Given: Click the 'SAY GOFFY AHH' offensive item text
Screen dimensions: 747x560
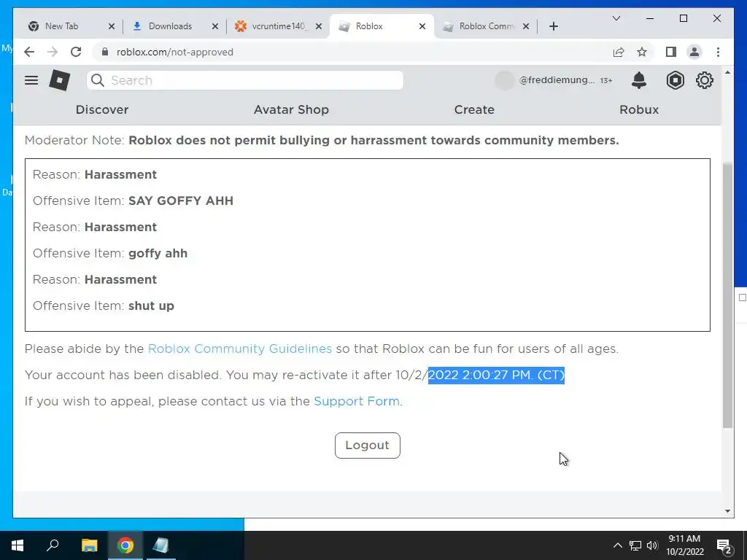Looking at the screenshot, I should tap(181, 201).
